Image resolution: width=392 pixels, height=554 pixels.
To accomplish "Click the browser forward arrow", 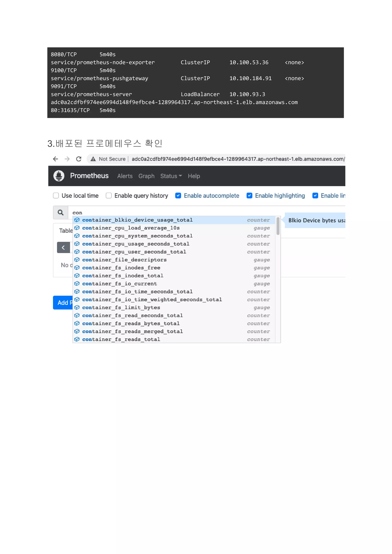I will 67,159.
